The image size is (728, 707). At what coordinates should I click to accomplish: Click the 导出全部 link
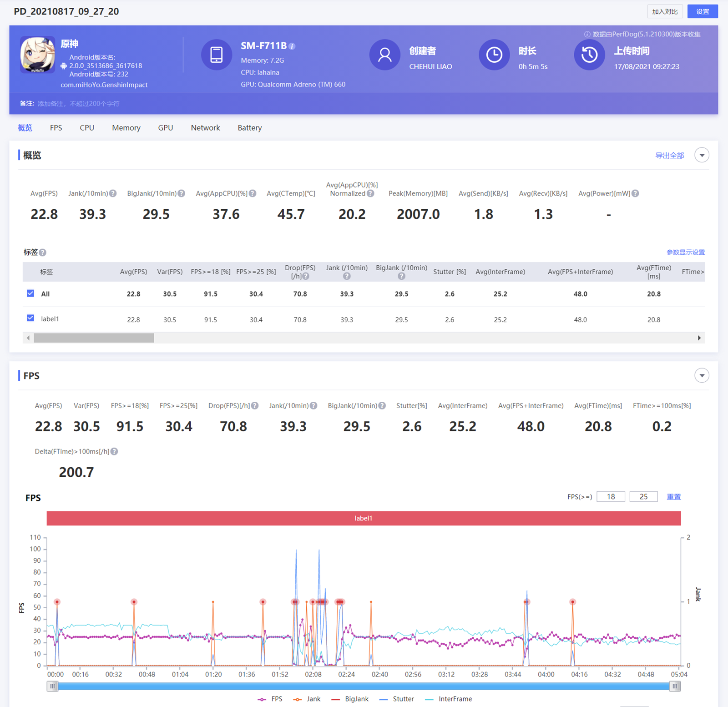(669, 156)
